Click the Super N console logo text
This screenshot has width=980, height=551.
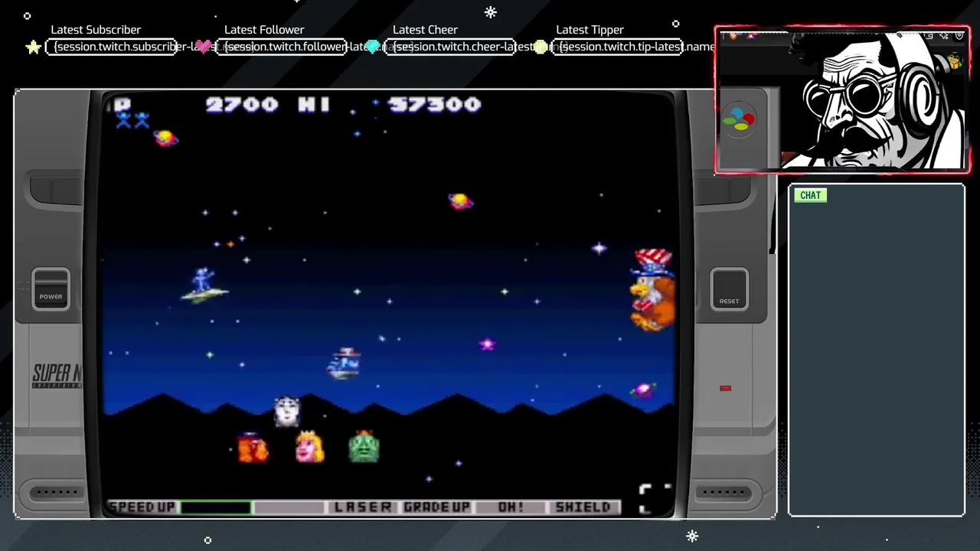coord(57,376)
